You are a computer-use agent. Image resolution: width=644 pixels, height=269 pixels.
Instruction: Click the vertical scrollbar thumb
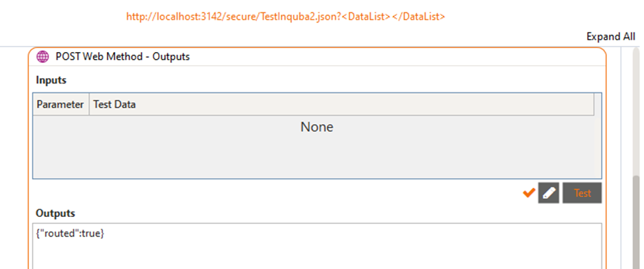[636, 222]
